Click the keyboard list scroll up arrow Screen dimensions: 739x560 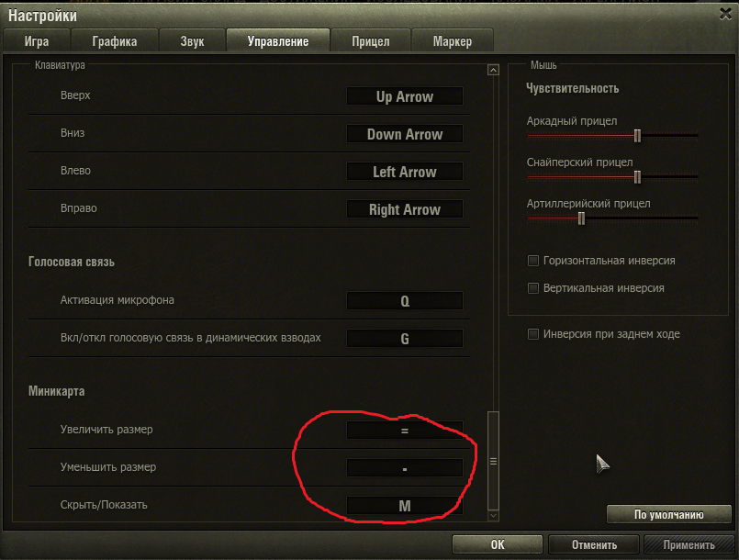click(x=493, y=71)
